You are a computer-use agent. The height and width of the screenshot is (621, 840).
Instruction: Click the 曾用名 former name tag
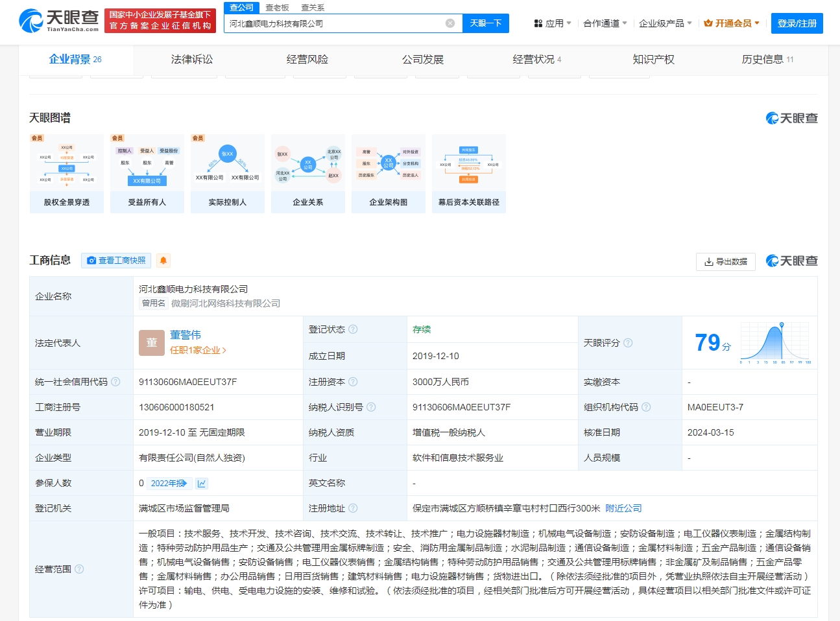pyautogui.click(x=154, y=303)
